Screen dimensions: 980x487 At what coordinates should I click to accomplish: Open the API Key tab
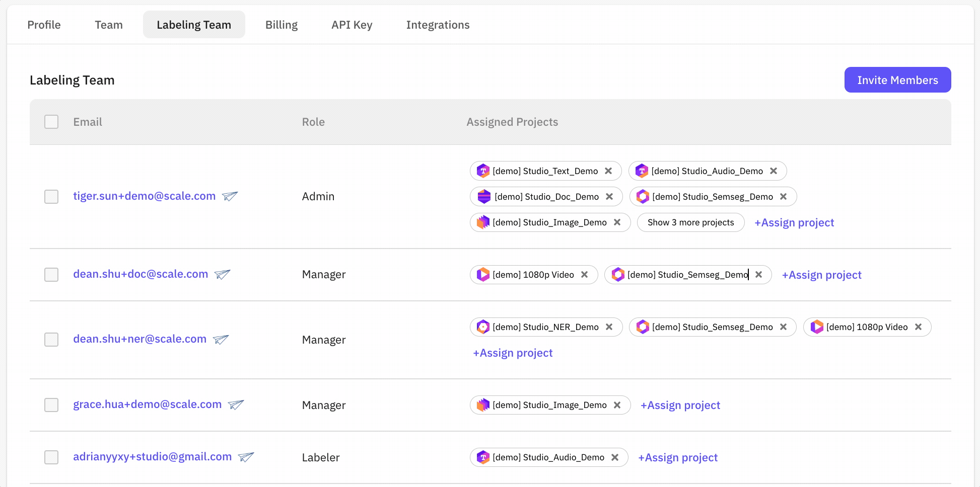352,25
